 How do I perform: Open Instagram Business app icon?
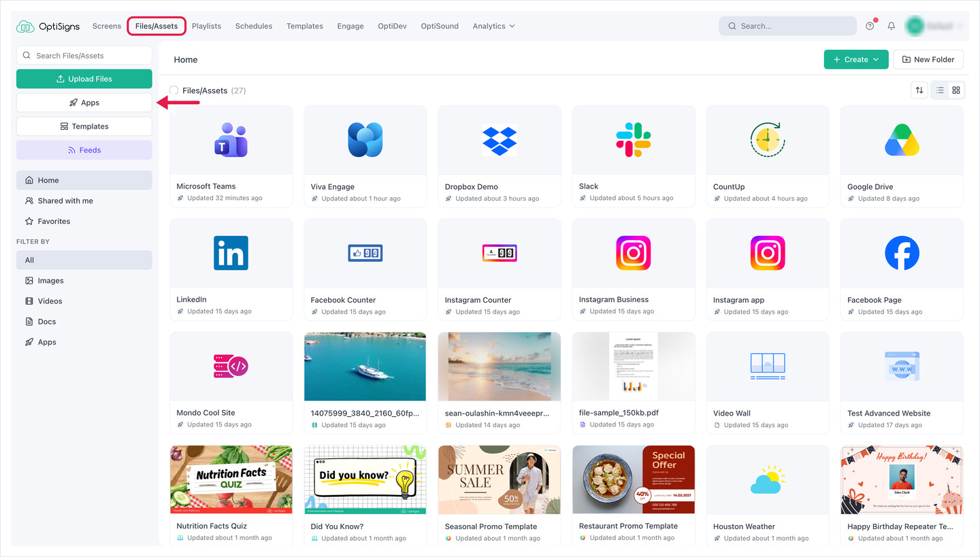point(634,253)
